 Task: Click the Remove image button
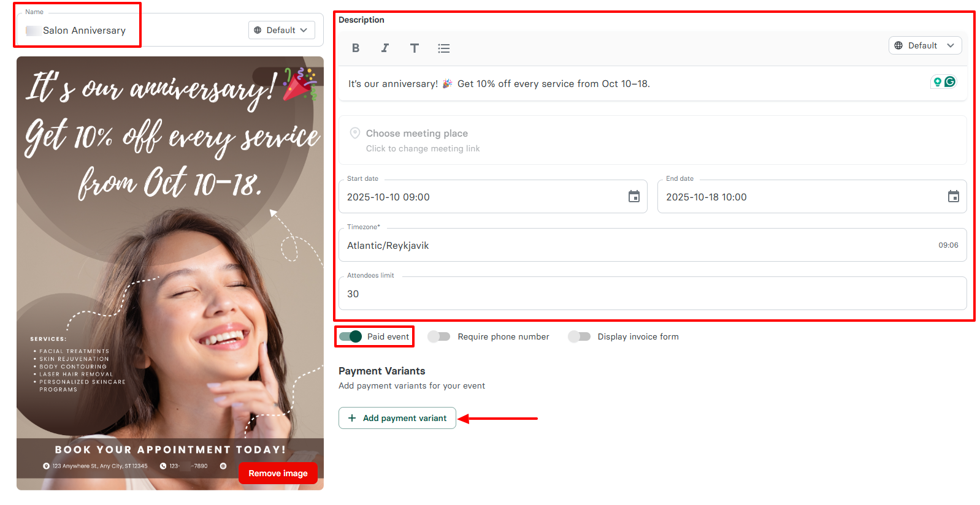278,473
